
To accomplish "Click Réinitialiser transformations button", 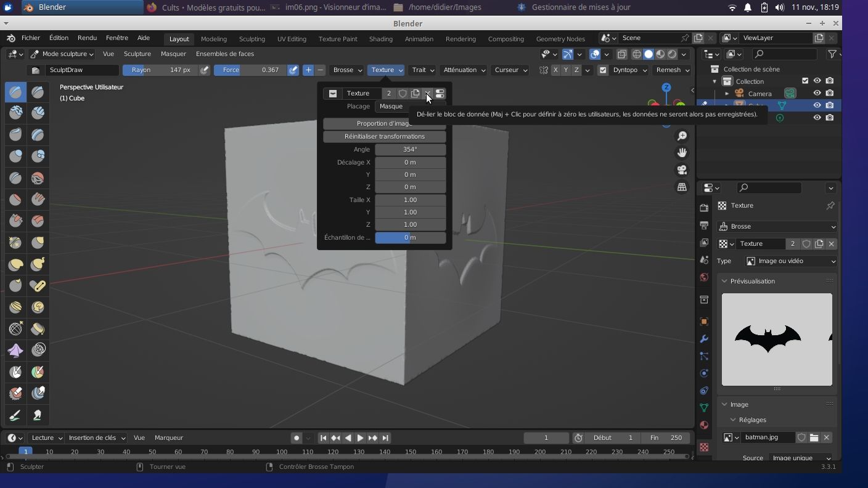I will coord(384,136).
